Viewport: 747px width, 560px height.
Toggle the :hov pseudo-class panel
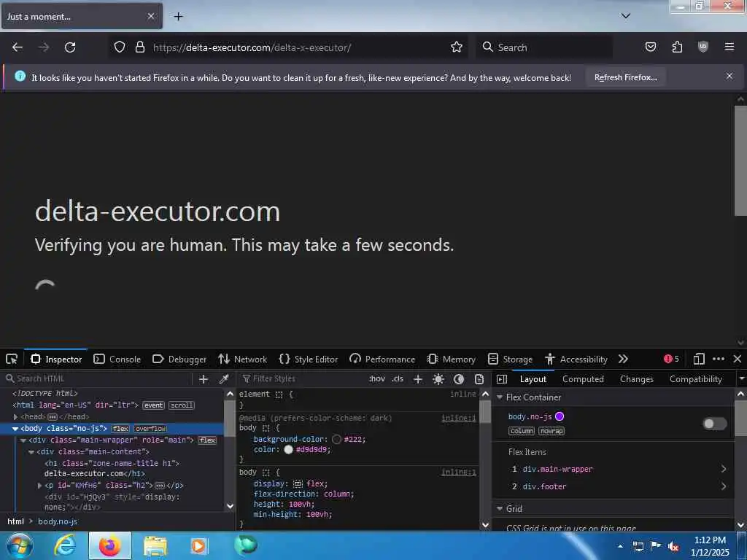(x=377, y=379)
